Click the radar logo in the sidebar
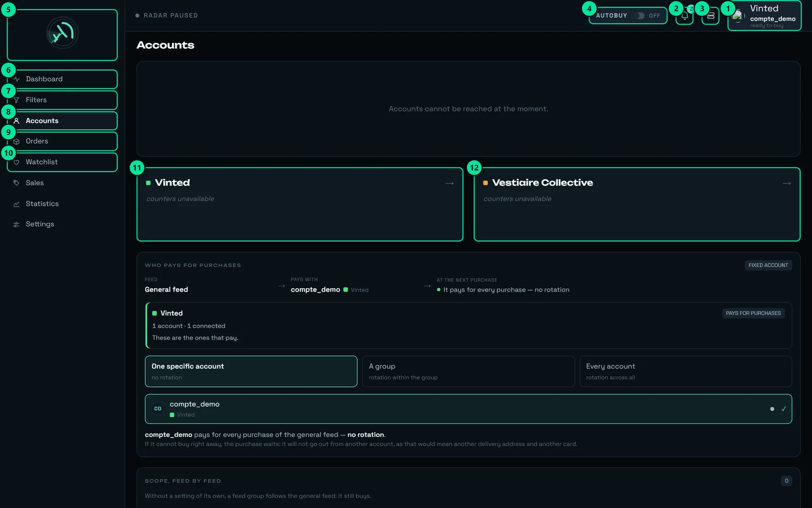The image size is (812, 508). (62, 33)
